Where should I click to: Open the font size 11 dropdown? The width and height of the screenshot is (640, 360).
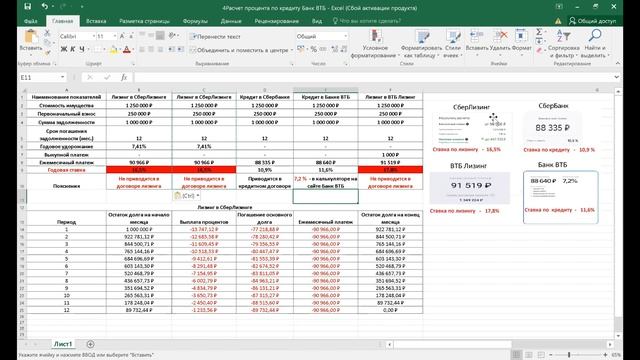click(114, 36)
